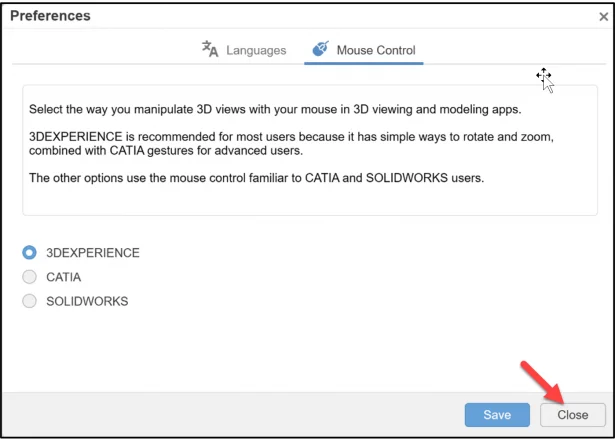The height and width of the screenshot is (439, 615).
Task: Select the 3DEXPERIENCE radio button
Action: point(30,253)
